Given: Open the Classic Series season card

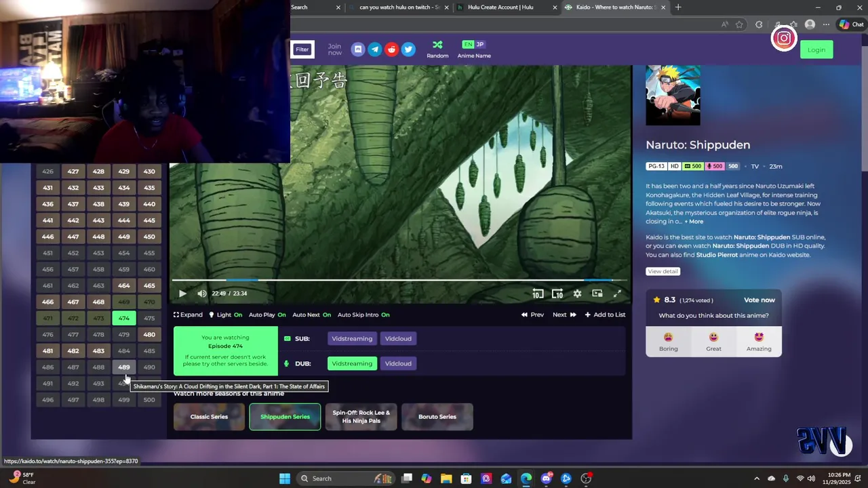Looking at the screenshot, I should [x=209, y=417].
